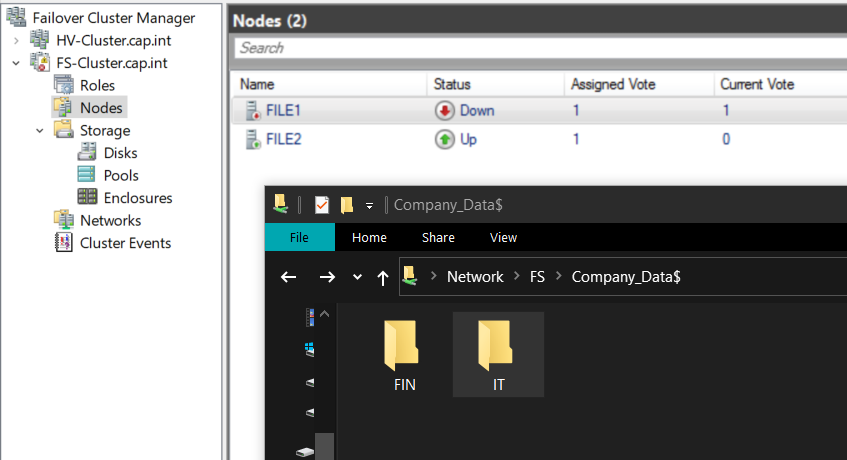Open the File tab in Explorer
847x460 pixels.
(x=299, y=237)
